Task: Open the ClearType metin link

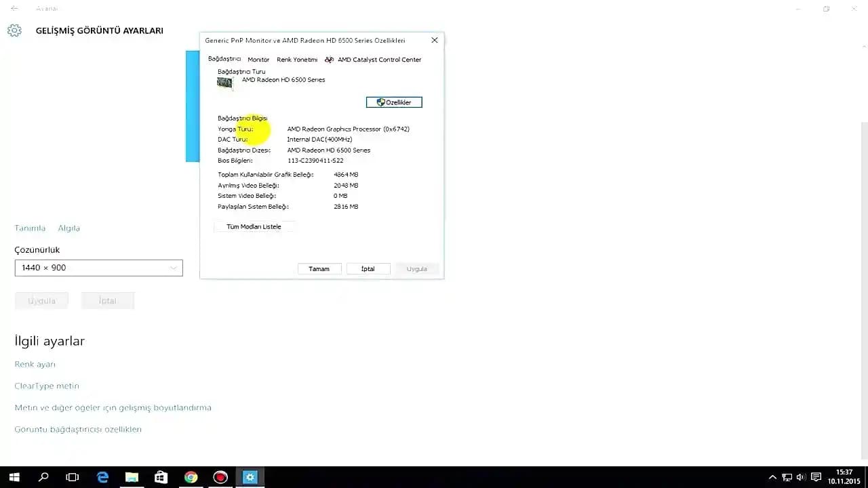Action: tap(46, 386)
